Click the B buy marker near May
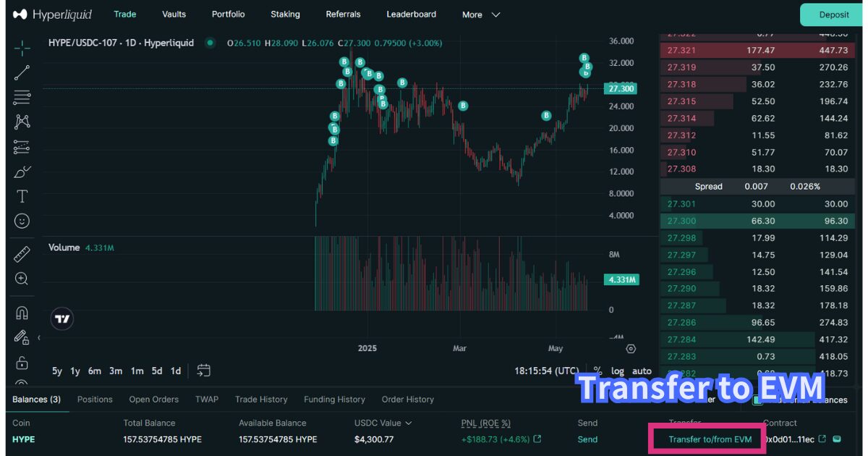 click(547, 116)
